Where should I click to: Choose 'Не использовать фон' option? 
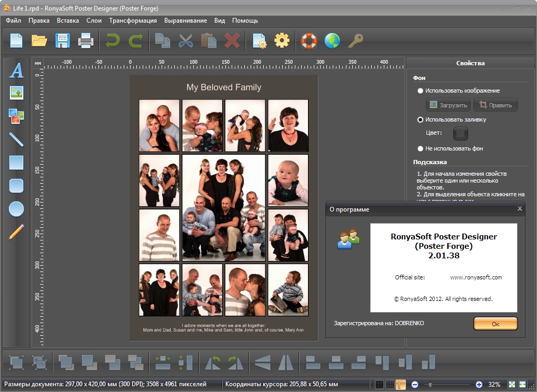[420, 148]
